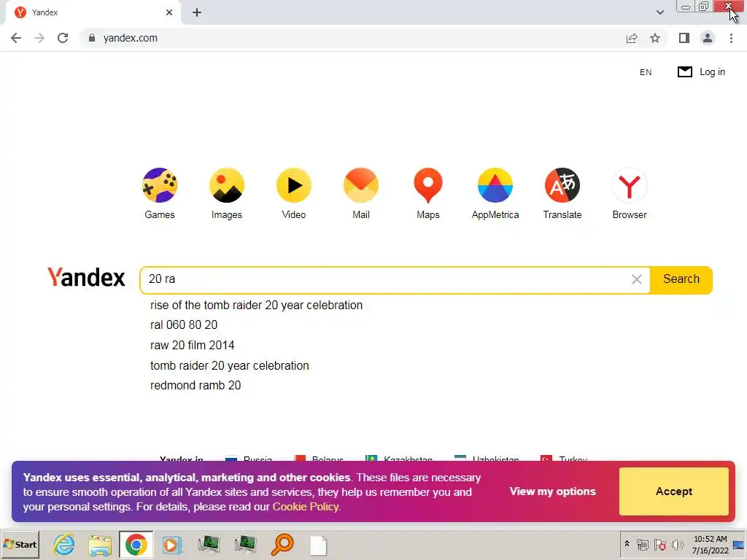Open Yandex Mail service icon
747x560 pixels.
361,186
